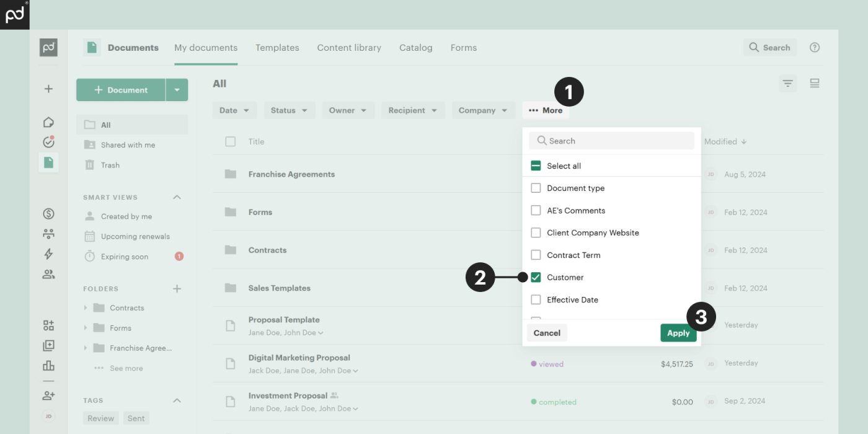Open automation lightning bolt icon

point(48,254)
